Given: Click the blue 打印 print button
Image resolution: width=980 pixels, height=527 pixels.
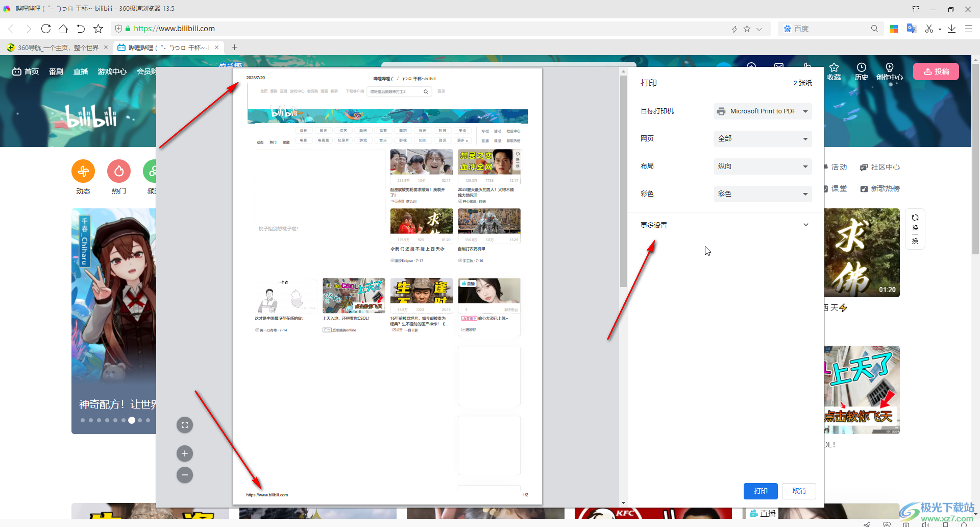Looking at the screenshot, I should point(761,491).
